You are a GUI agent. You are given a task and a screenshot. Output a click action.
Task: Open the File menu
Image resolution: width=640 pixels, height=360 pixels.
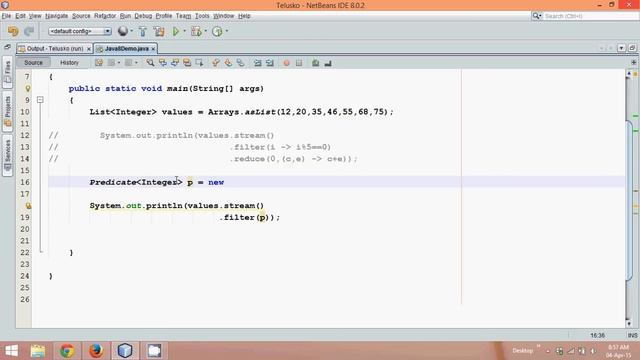point(6,16)
